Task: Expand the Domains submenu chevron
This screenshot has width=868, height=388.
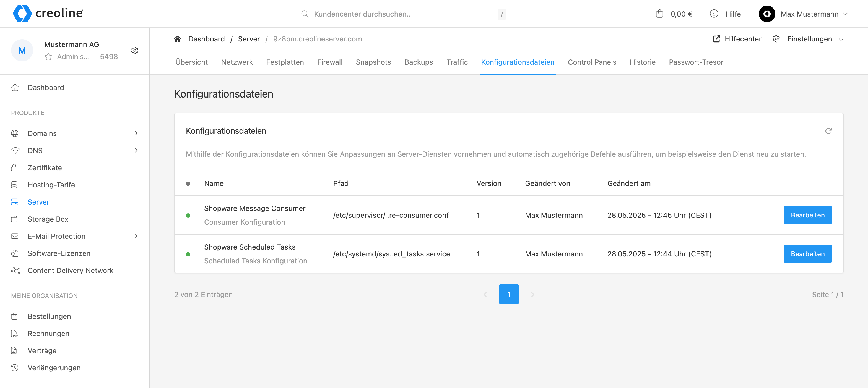Action: pyautogui.click(x=136, y=133)
